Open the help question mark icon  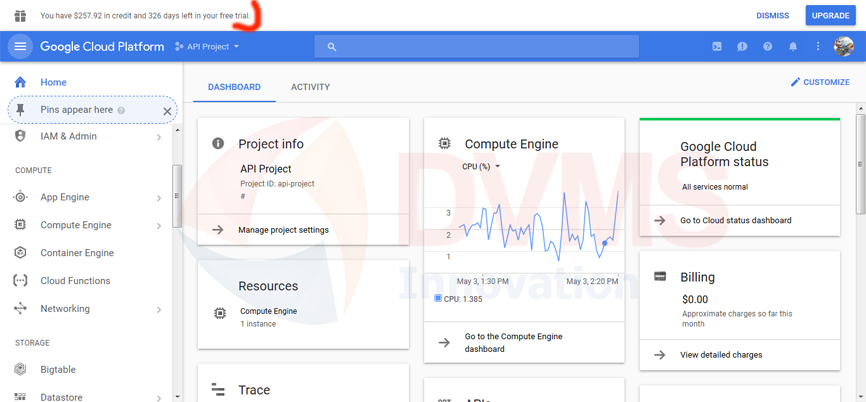click(768, 47)
